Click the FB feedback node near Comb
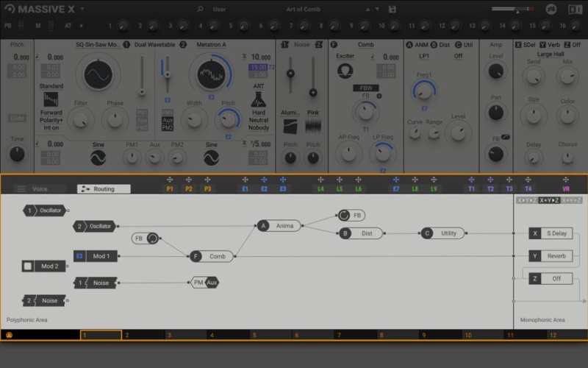 tap(146, 238)
